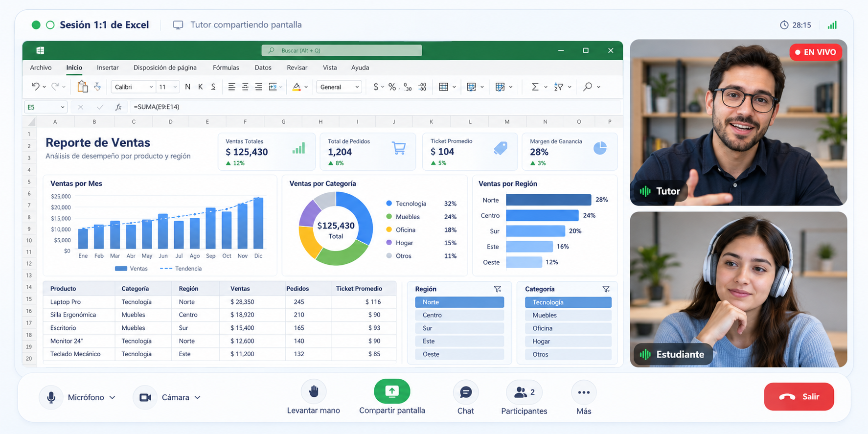Image resolution: width=868 pixels, height=434 pixels.
Task: Click the borders grid icon
Action: coord(443,87)
